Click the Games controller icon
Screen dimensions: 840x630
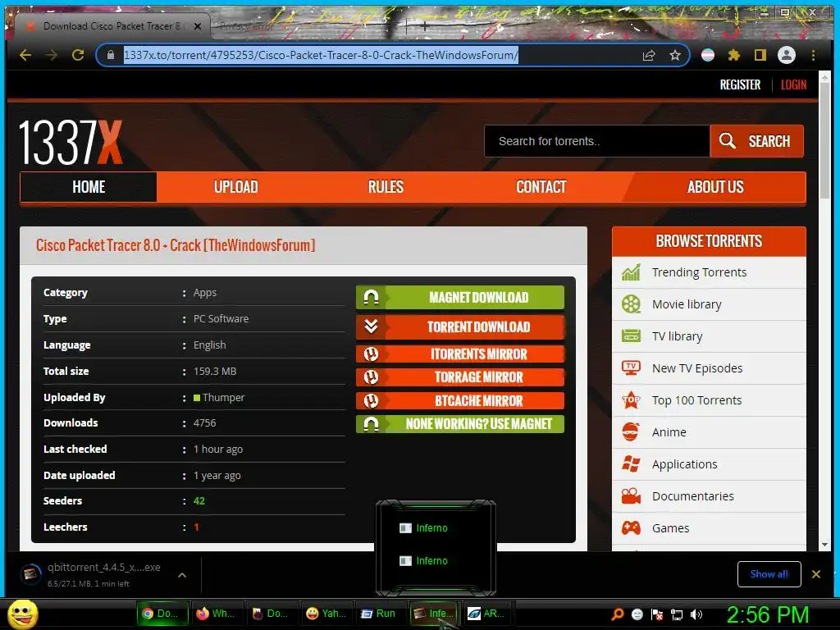pos(631,528)
